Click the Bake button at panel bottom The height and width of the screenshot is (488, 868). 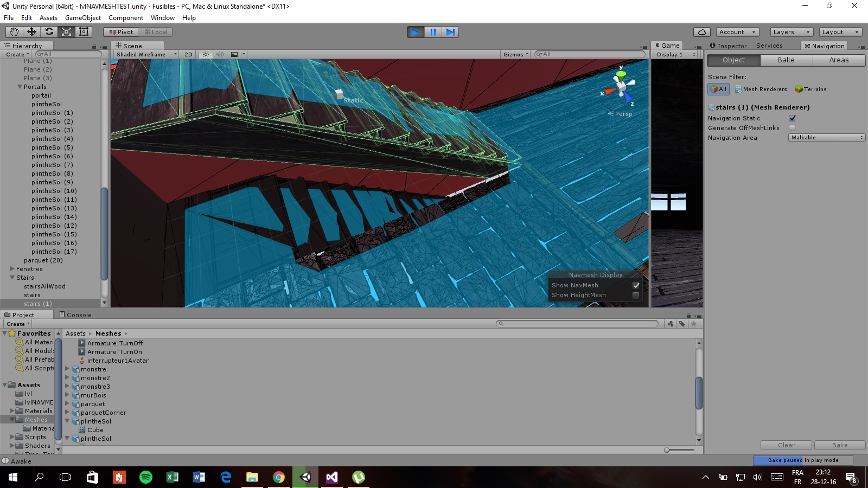[x=840, y=445]
